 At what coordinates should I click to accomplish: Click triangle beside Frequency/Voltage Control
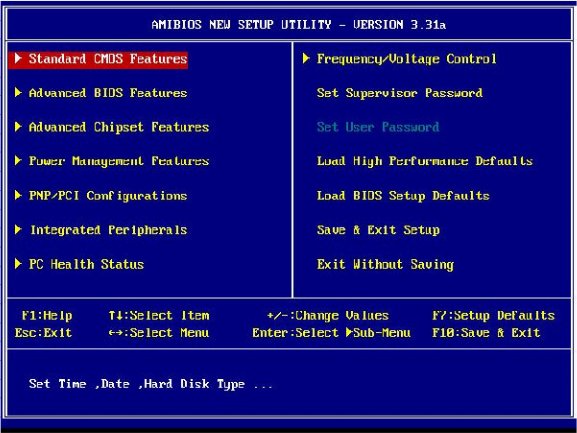click(x=306, y=58)
